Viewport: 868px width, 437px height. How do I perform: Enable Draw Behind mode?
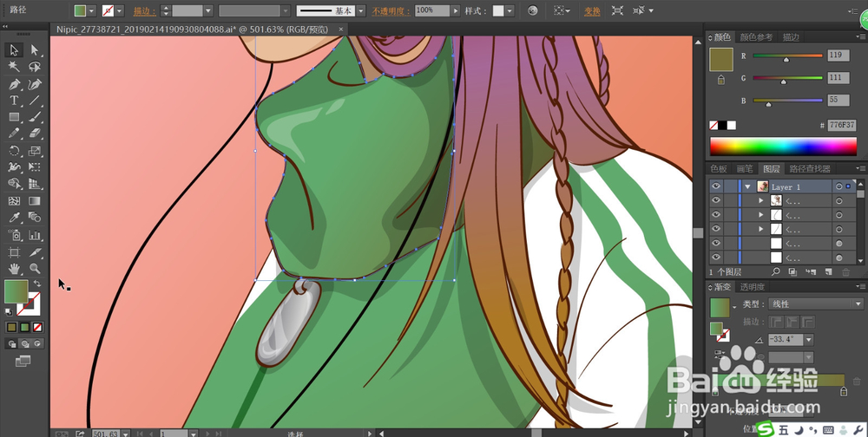(x=24, y=343)
